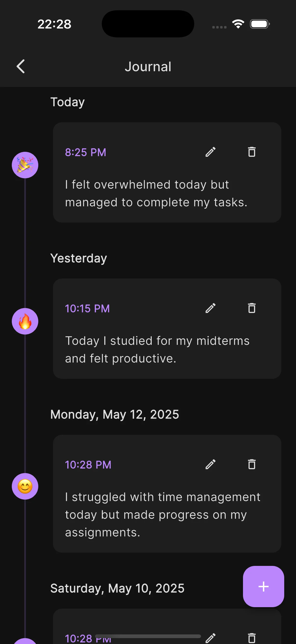Select the smiling face mood marker
Viewport: 296px width, 644px height.
point(25,486)
